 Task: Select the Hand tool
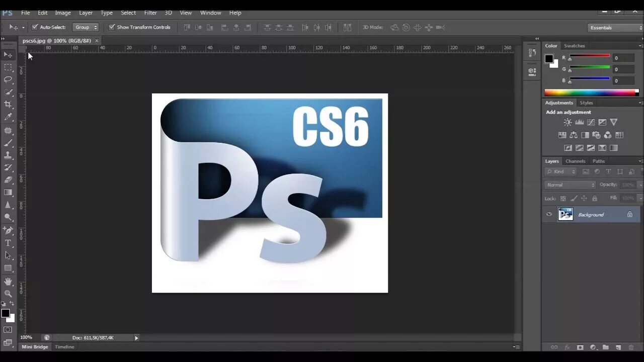coord(8,282)
